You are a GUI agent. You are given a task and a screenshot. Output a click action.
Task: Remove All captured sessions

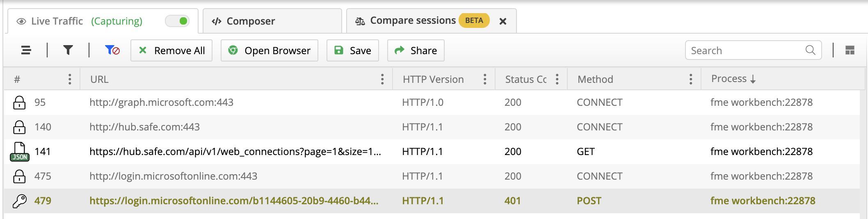pyautogui.click(x=171, y=50)
